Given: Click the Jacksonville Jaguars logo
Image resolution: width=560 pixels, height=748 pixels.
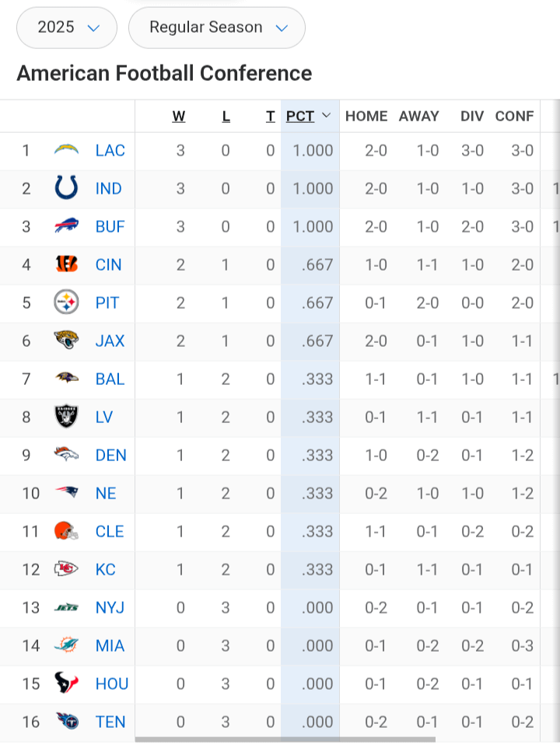Looking at the screenshot, I should (66, 341).
